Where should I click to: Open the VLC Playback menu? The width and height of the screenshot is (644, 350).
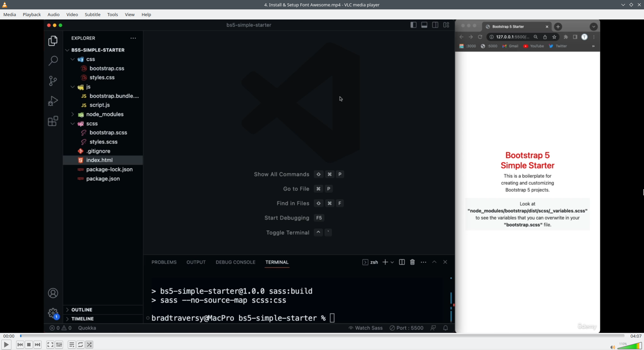(32, 14)
